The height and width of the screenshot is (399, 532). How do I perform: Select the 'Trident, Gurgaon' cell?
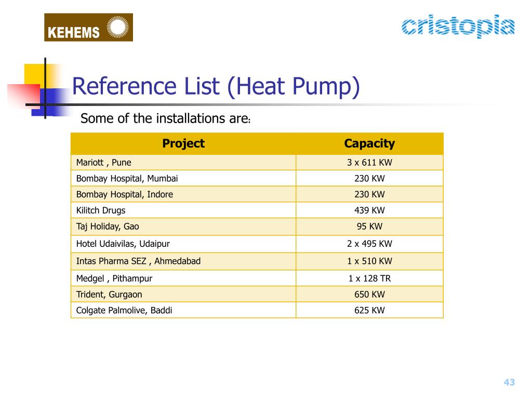183,294
